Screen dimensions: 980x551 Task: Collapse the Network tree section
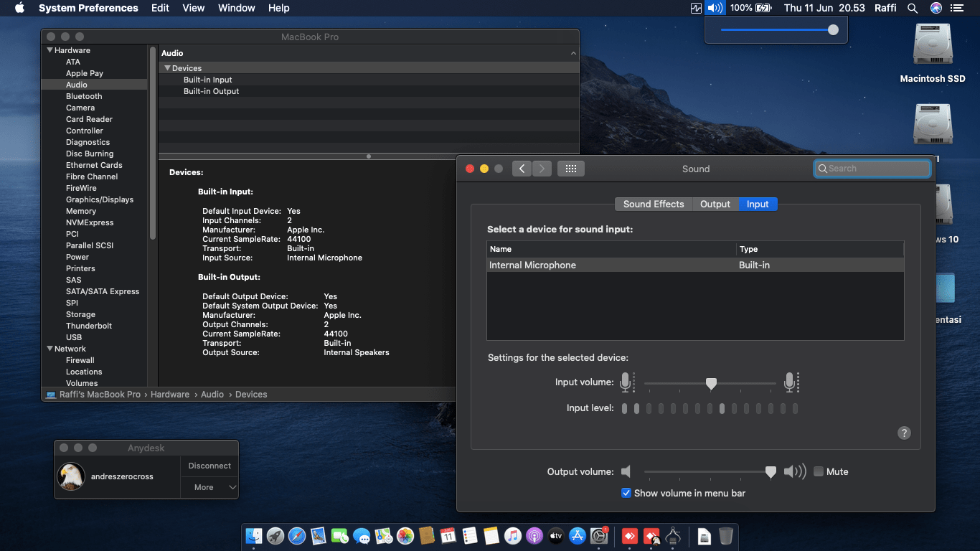[50, 349]
